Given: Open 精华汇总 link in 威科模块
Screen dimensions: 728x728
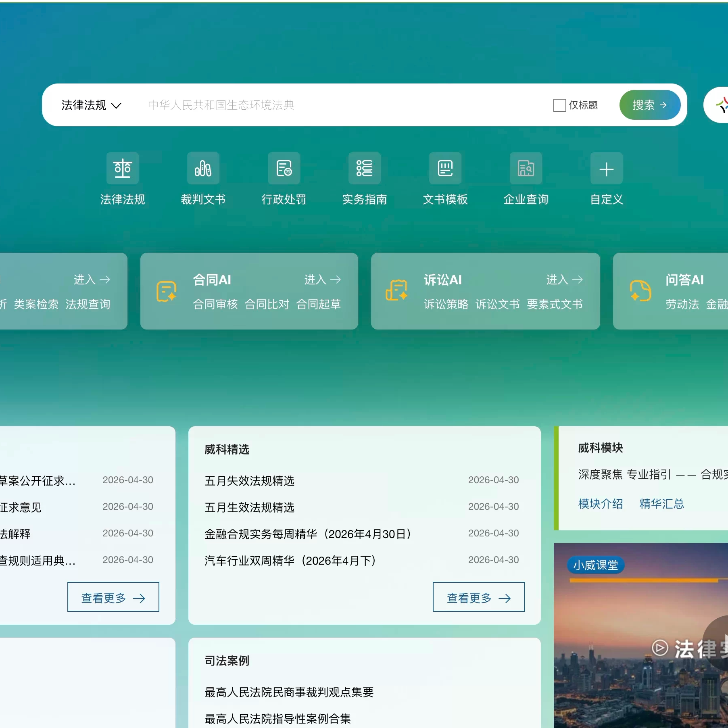Looking at the screenshot, I should pos(662,504).
